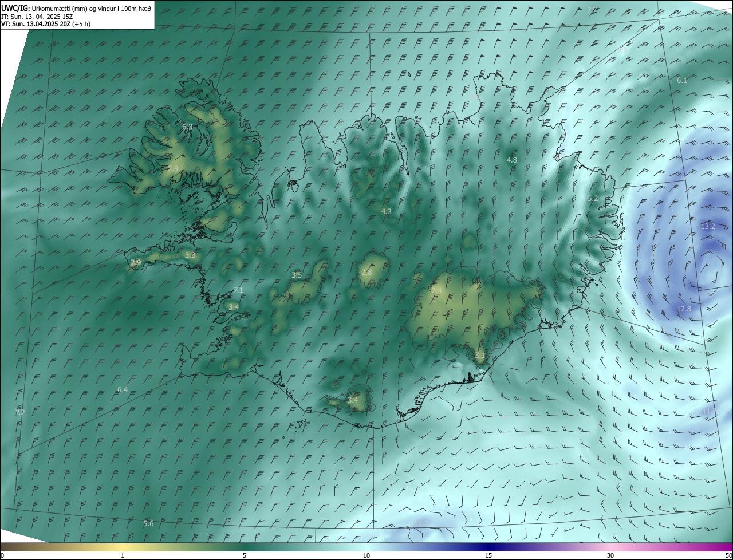This screenshot has width=733, height=560.
Task: Click the 7.2 precipitation value label
Action: 20,413
